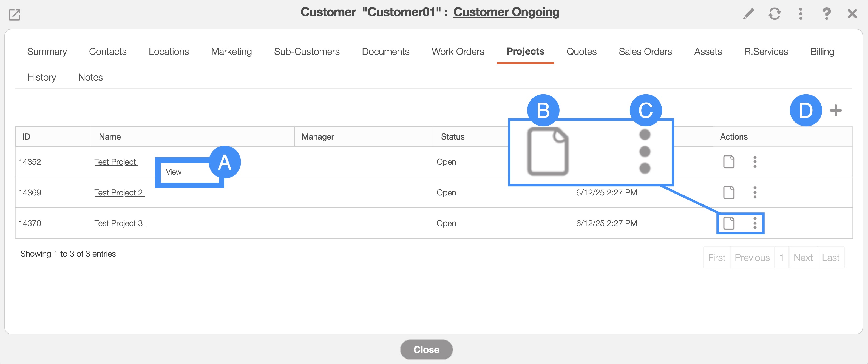Click the pop-out window icon top left
The image size is (868, 364).
15,15
